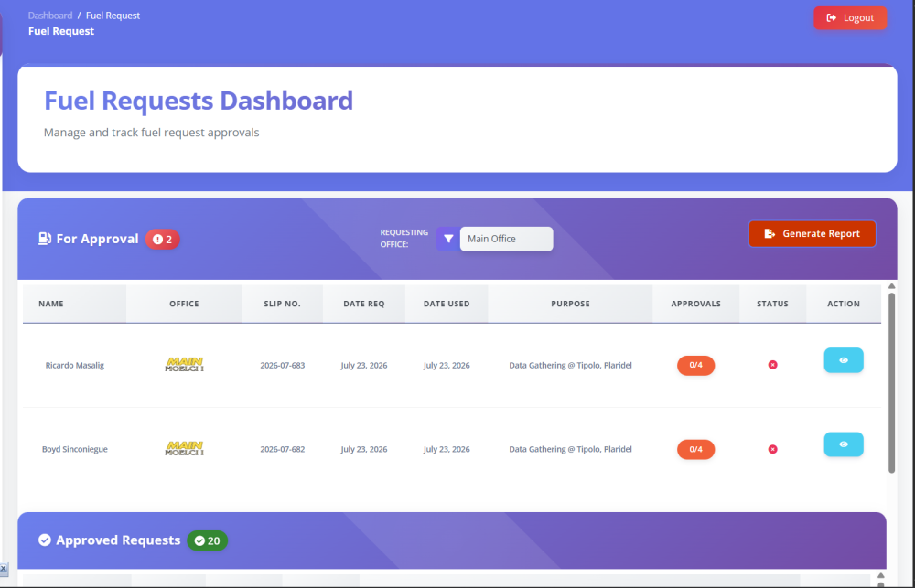Screen dimensions: 915x588
Task: Click the fuel pump icon beside For Approval
Action: [x=44, y=239]
